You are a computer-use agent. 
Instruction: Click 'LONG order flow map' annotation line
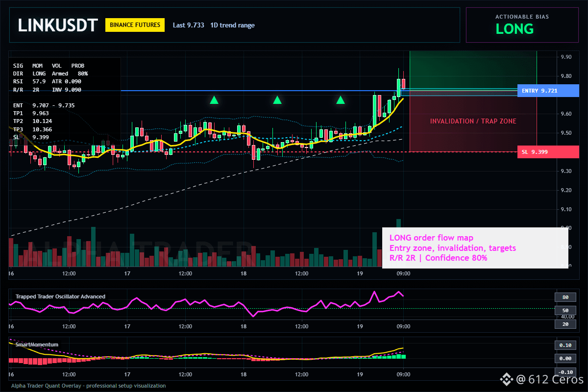point(431,238)
